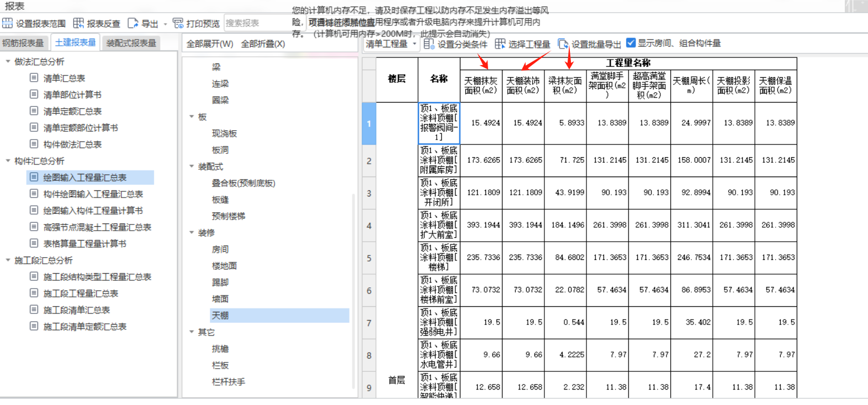
Task: Select row header 1 in table
Action: (369, 124)
